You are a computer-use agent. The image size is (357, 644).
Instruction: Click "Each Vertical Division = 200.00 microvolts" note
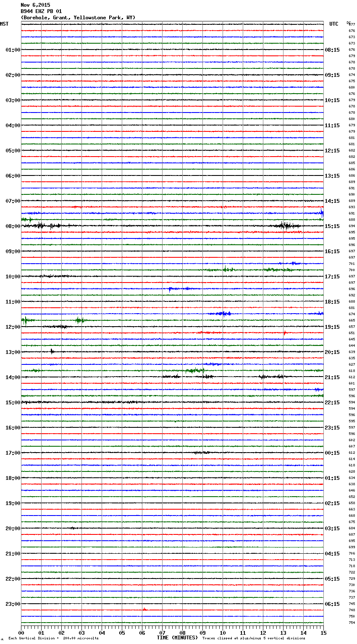(53, 638)
